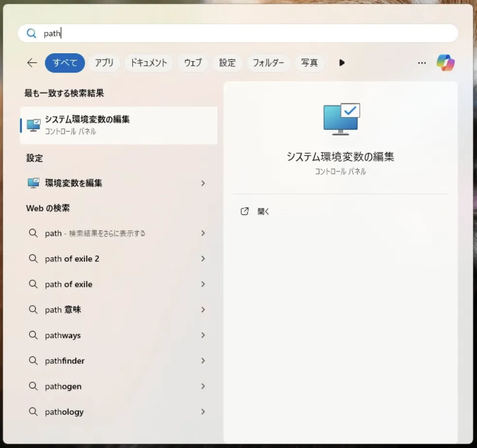
Task: Click the pathways suggestion text
Action: pyautogui.click(x=63, y=335)
